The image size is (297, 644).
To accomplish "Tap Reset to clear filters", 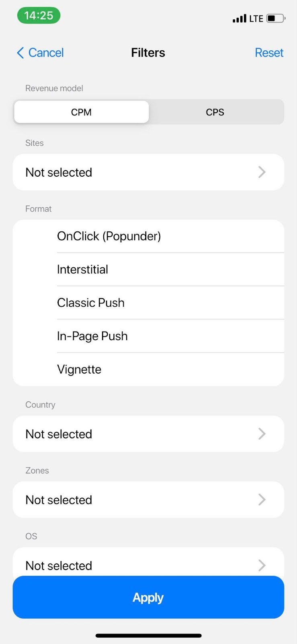I will click(269, 53).
